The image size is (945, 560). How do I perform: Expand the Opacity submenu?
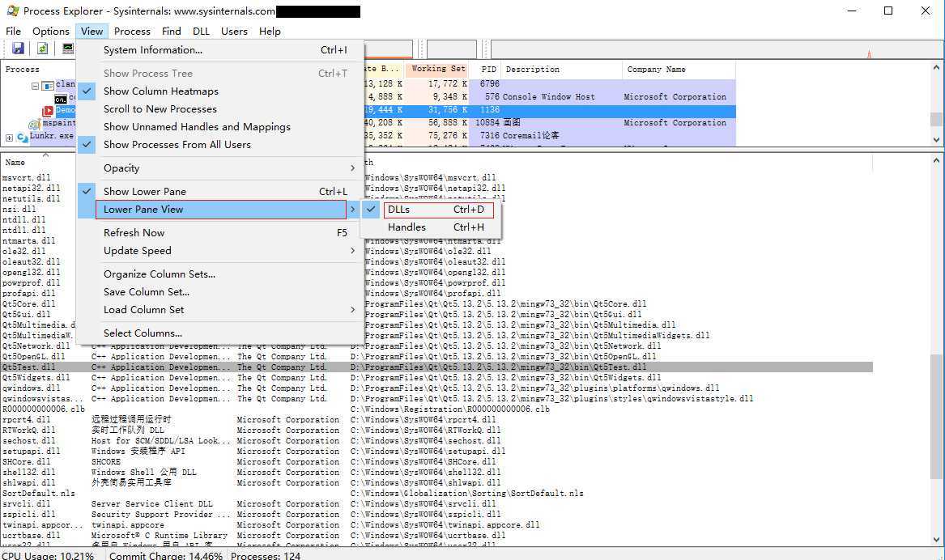click(x=220, y=168)
